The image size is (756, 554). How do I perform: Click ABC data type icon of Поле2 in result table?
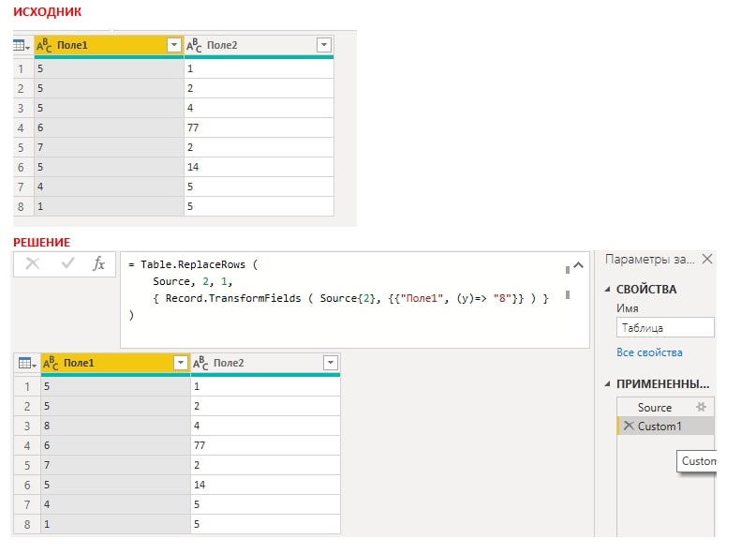(200, 363)
